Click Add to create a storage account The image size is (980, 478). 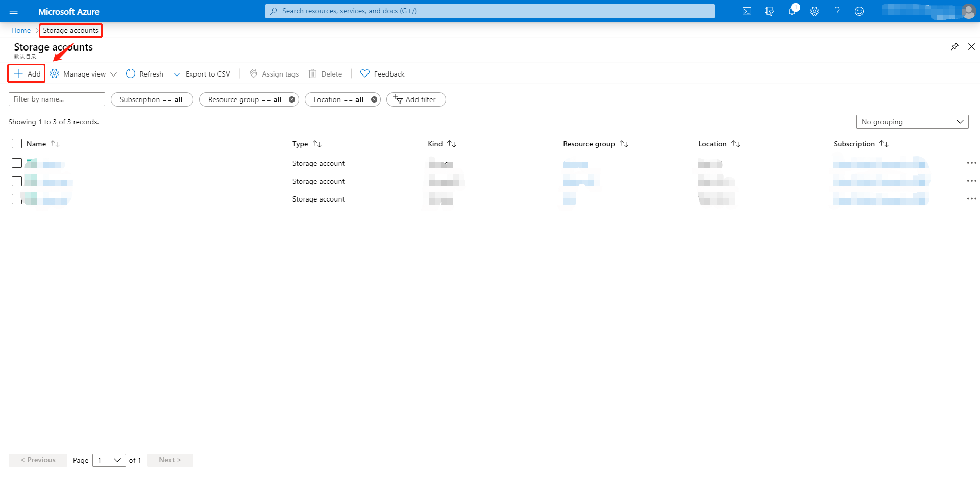point(27,74)
